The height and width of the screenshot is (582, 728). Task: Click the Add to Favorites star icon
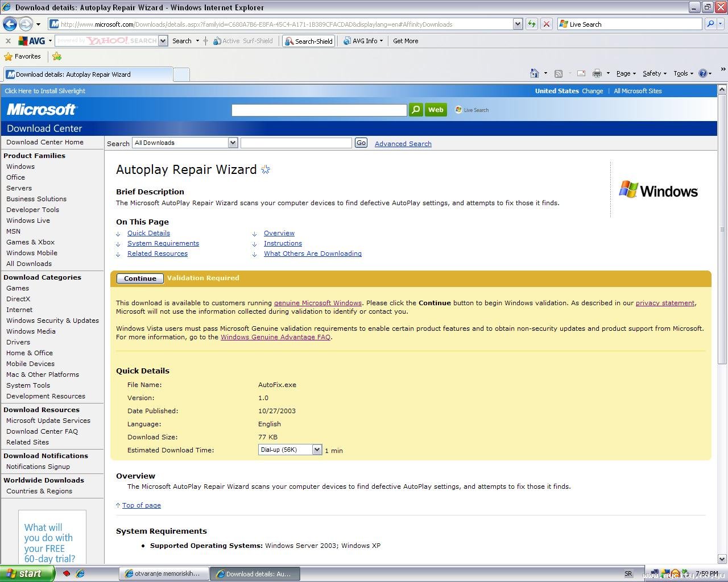click(57, 56)
